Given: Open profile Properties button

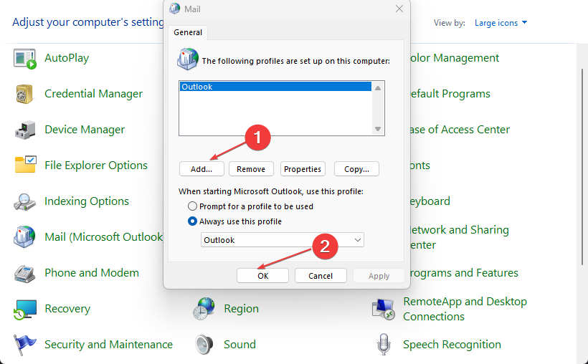Looking at the screenshot, I should coord(303,169).
